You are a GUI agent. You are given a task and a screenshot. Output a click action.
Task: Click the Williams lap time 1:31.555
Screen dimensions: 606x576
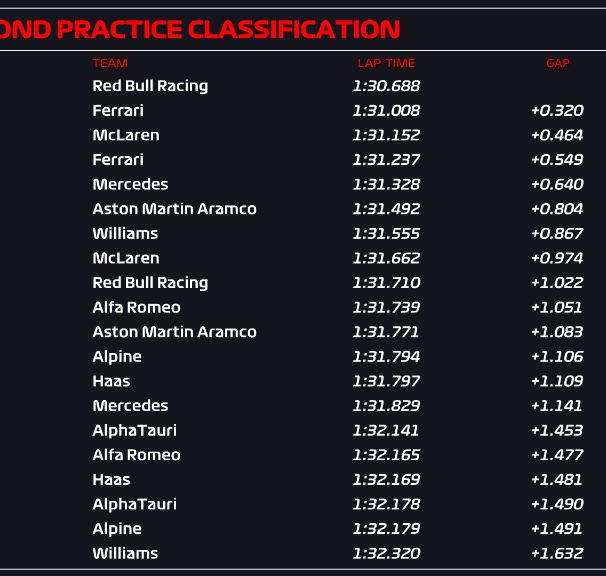[x=386, y=233]
